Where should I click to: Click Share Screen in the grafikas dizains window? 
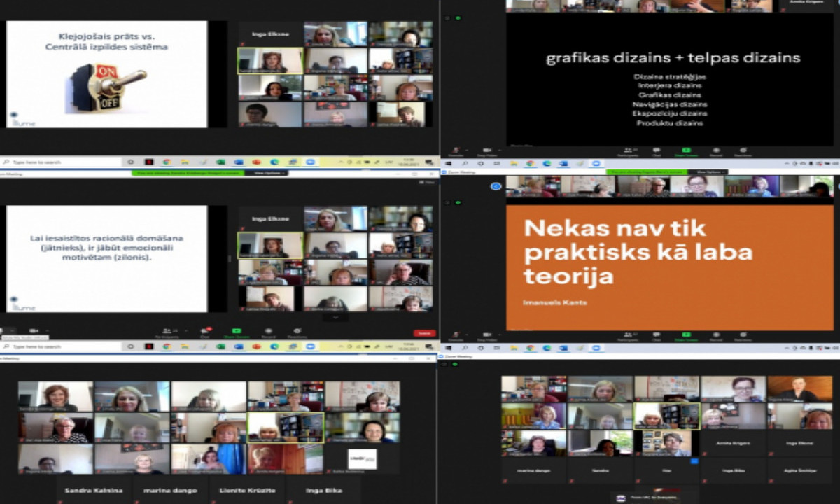686,151
